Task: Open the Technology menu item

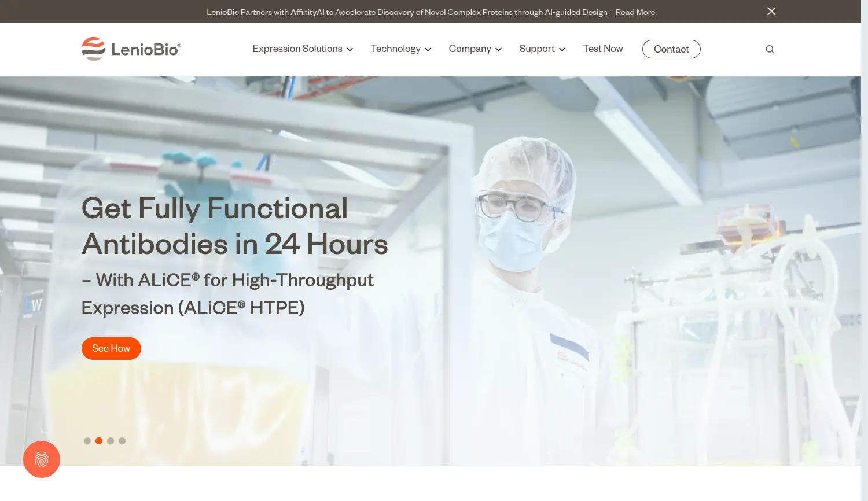Action: 396,49
